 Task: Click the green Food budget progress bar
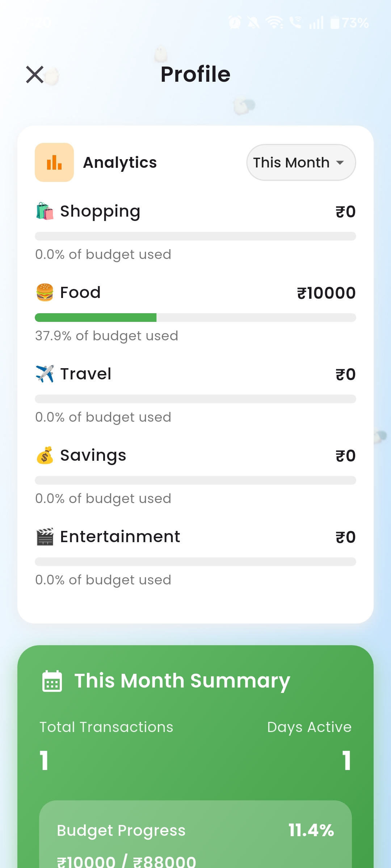point(96,318)
